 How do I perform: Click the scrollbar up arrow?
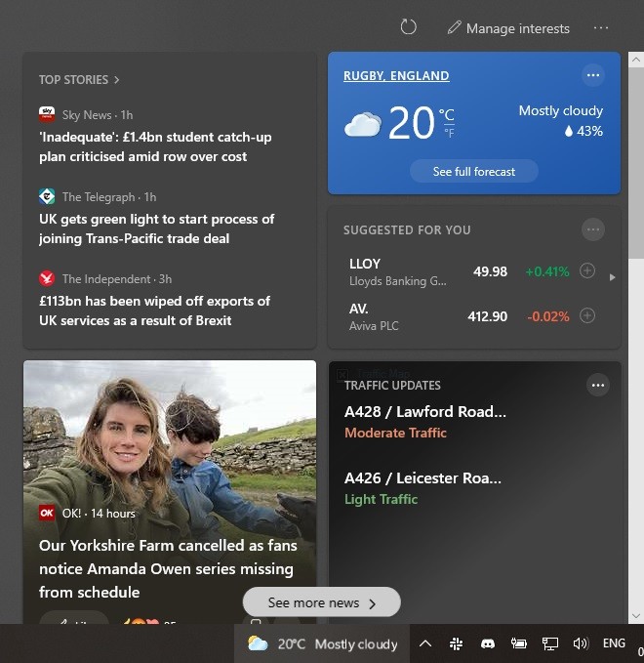pos(636,60)
